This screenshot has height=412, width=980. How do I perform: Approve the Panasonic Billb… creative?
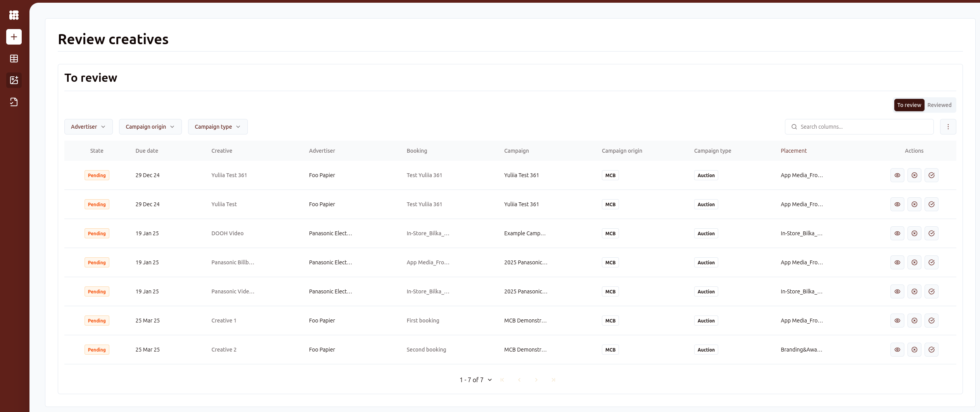coord(931,262)
